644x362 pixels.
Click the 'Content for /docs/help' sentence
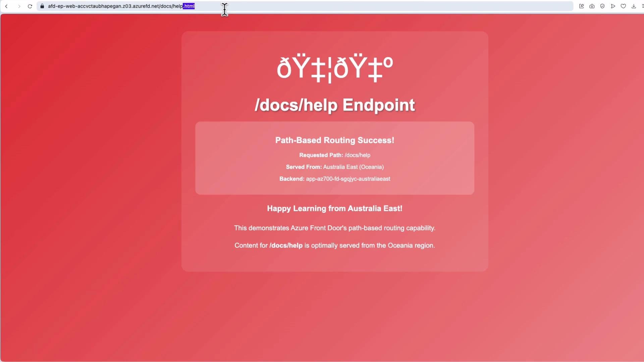(335, 246)
